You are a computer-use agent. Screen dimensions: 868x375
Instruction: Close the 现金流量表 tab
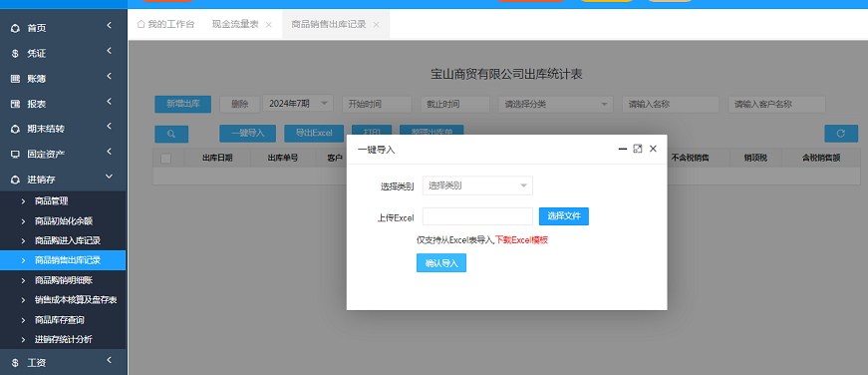click(268, 25)
